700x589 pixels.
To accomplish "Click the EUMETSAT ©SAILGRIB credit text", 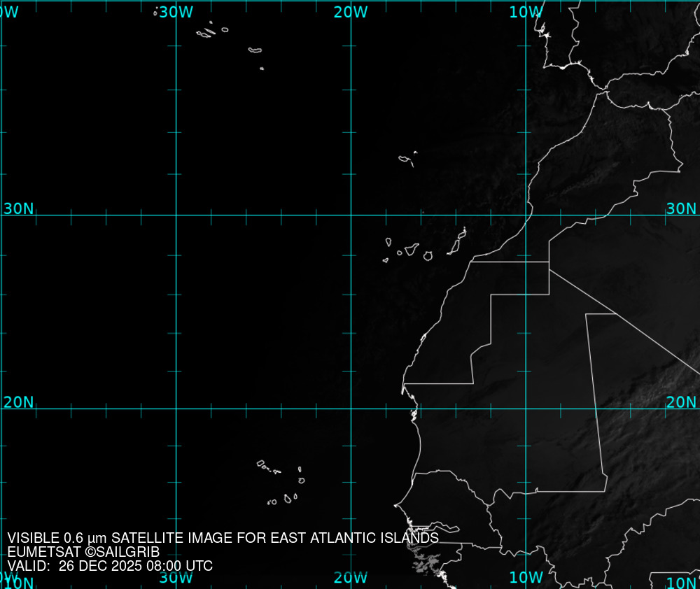I will (x=83, y=552).
